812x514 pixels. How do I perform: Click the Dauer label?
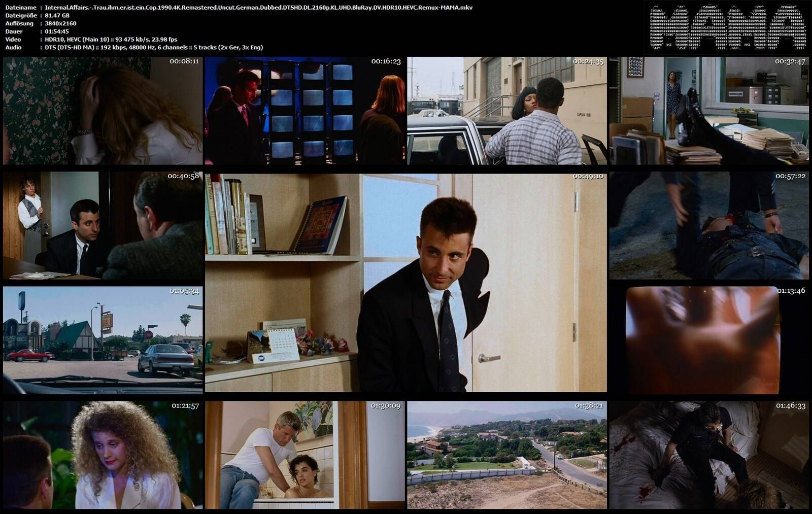click(13, 31)
